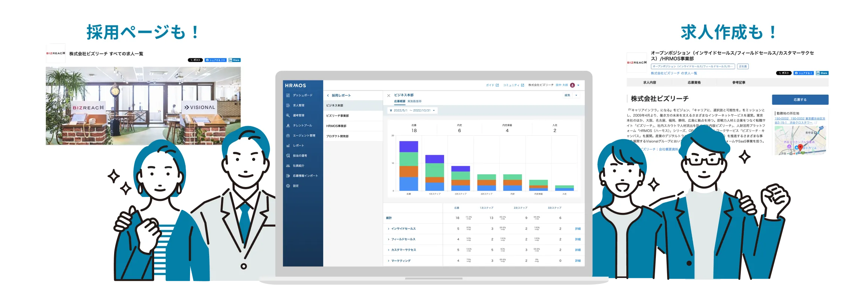868x291 pixels.
Task: Expand the インサイドセールス row
Action: [x=389, y=229]
